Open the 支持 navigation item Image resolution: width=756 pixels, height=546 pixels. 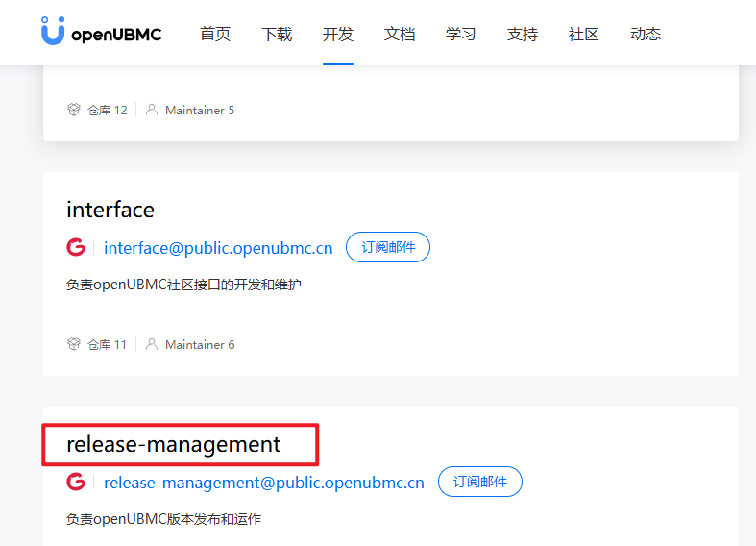523,35
